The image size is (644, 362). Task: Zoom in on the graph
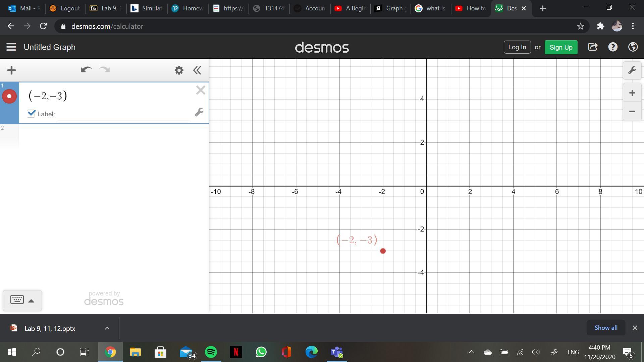[632, 93]
